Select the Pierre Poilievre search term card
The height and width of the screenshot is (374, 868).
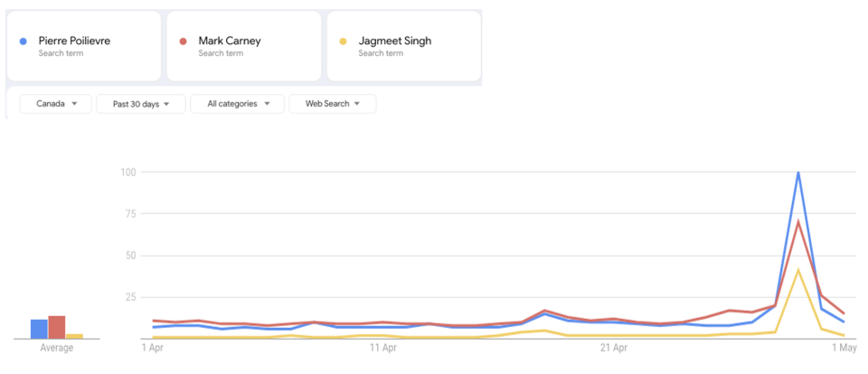point(83,46)
